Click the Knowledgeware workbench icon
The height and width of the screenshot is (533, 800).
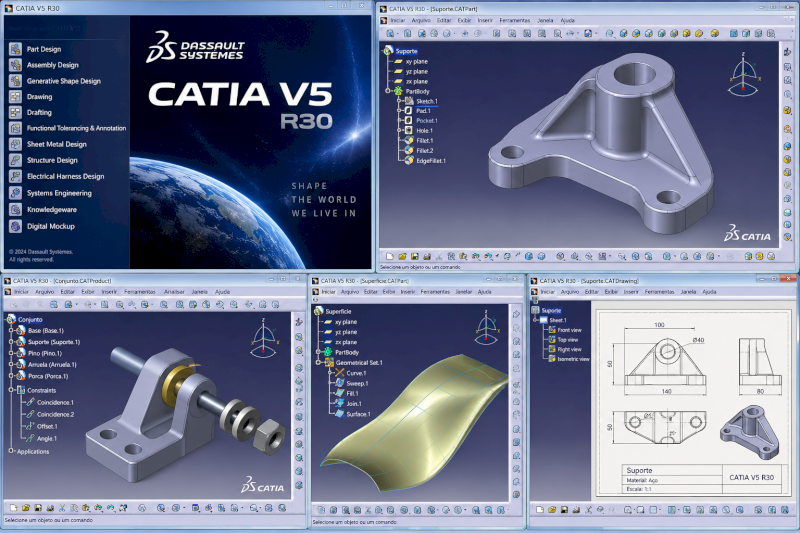point(15,209)
